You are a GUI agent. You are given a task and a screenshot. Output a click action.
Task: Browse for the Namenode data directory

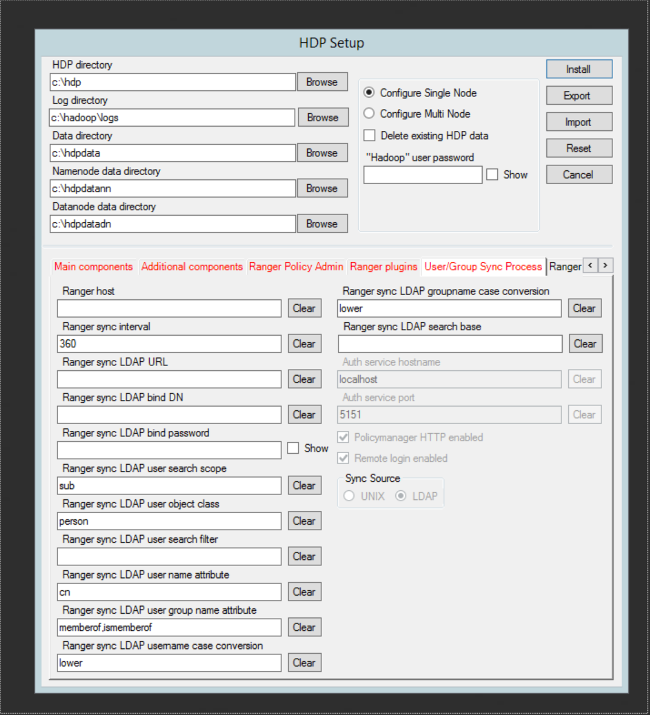[x=322, y=188]
